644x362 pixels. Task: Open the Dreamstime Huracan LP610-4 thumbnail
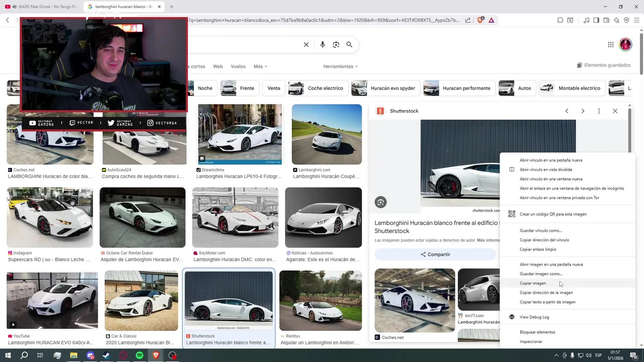[240, 134]
